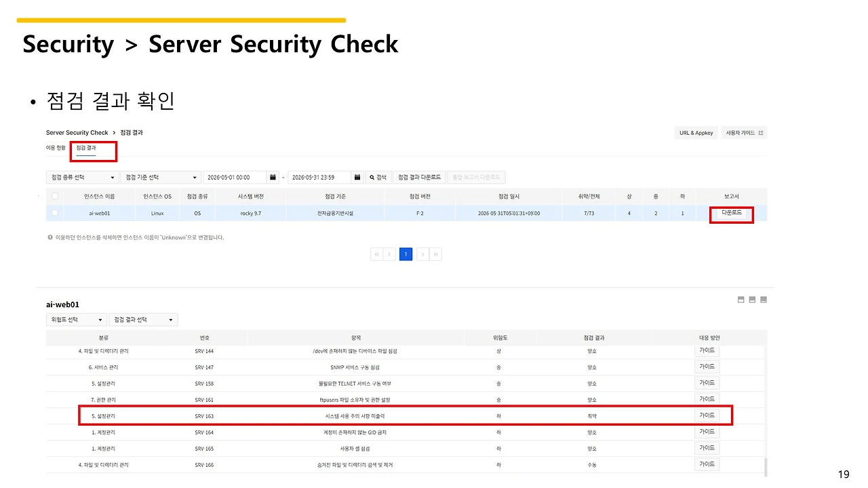Expand the 점검 결과 선택 filter dropdown
This screenshot has width=868, height=488.
point(143,319)
